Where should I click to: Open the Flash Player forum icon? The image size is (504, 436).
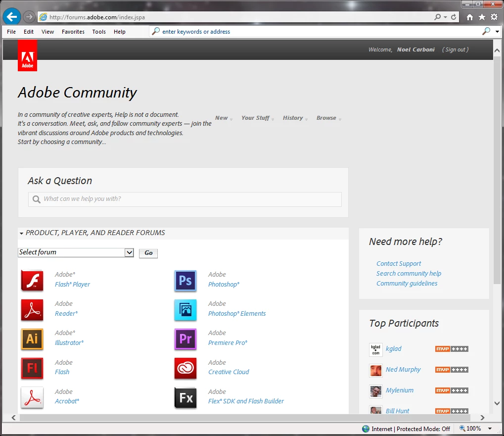pos(32,281)
